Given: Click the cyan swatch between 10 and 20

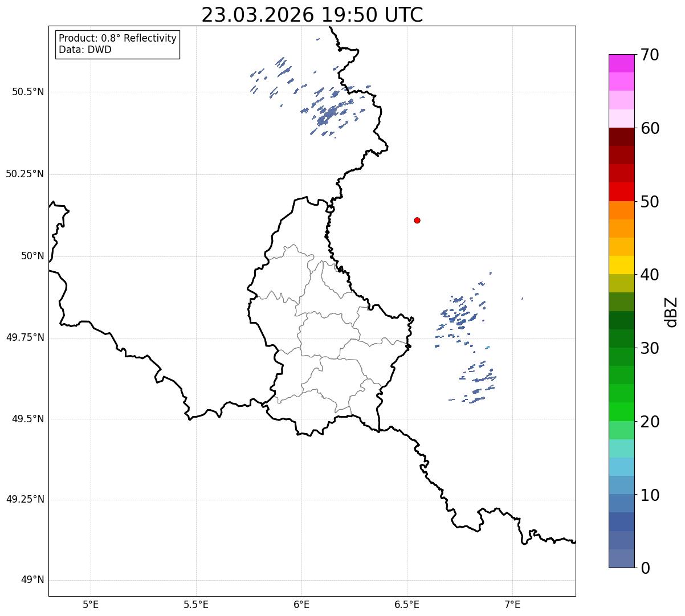Looking at the screenshot, I should (621, 467).
